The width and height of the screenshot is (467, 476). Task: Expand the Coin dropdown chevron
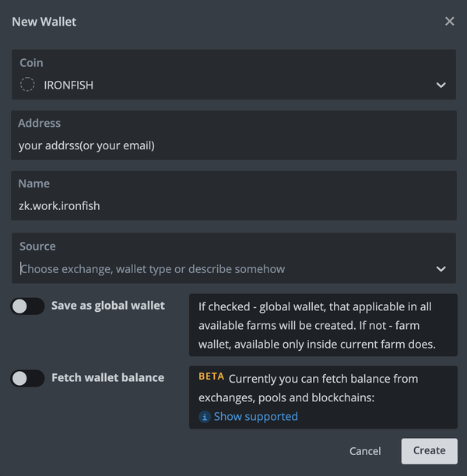(441, 85)
